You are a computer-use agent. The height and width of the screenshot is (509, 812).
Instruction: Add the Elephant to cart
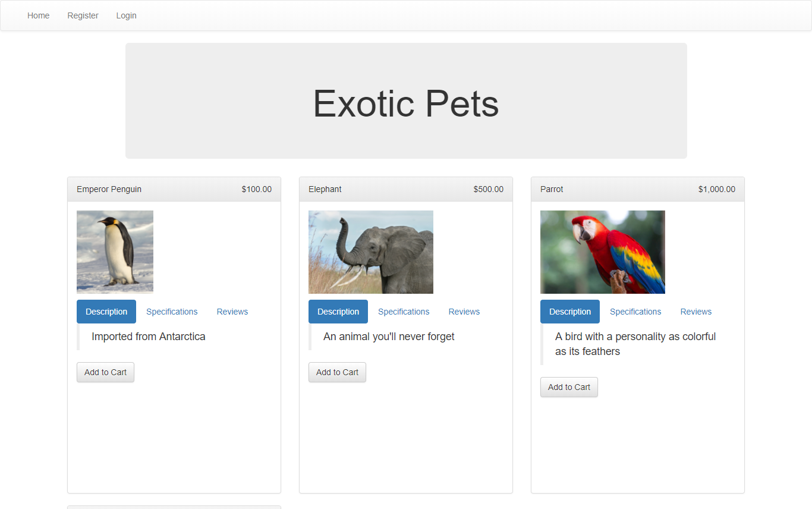click(337, 372)
